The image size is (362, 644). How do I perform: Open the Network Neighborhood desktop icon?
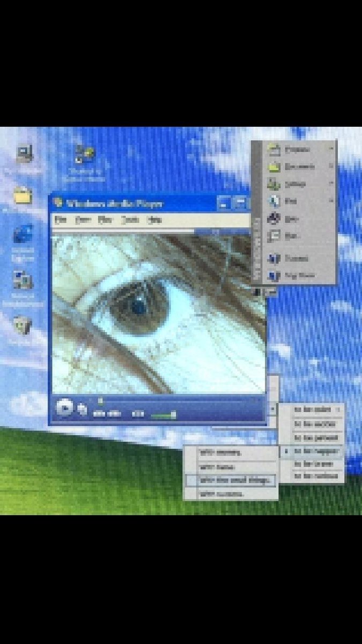tap(23, 280)
